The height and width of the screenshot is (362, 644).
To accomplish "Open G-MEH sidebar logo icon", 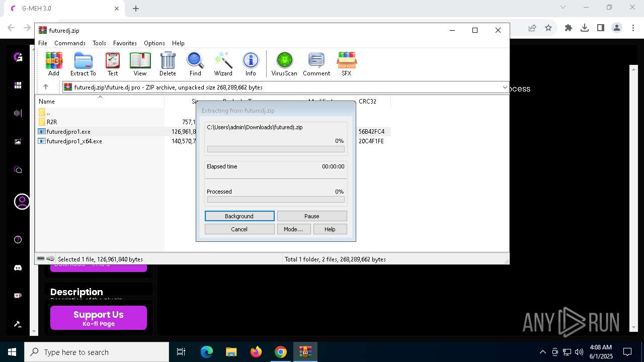I will [x=18, y=57].
